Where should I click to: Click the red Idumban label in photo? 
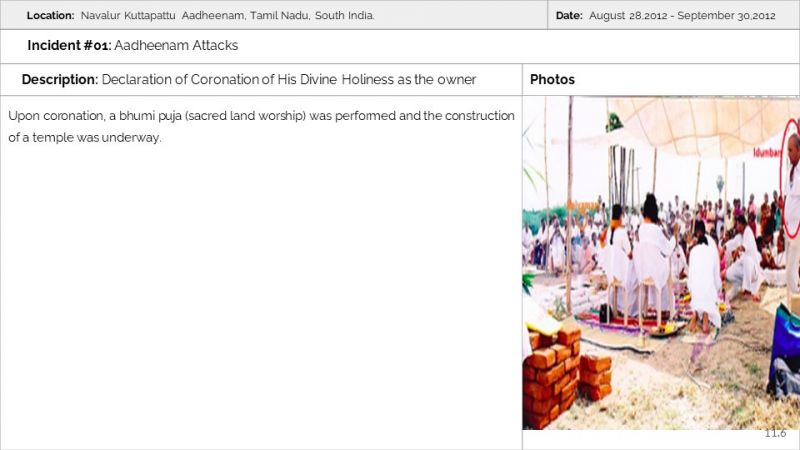click(767, 153)
